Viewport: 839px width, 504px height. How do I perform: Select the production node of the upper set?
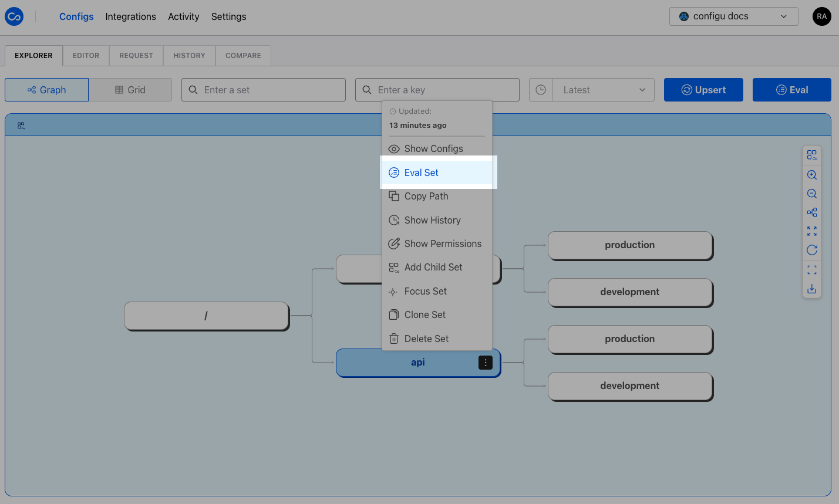click(x=631, y=246)
